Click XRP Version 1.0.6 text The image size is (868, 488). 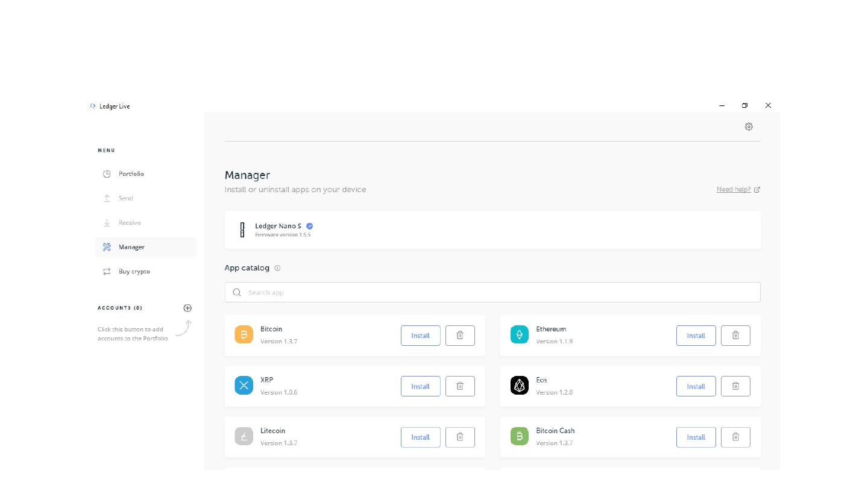point(278,392)
